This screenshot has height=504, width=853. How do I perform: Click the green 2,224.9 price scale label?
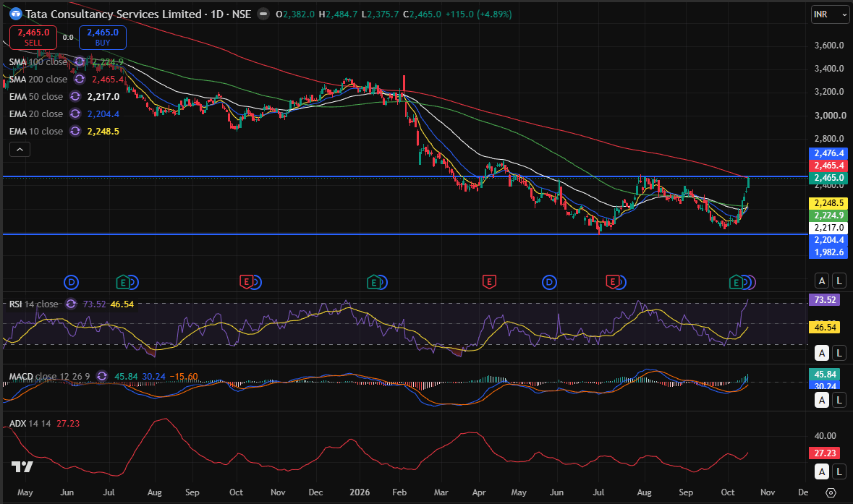point(828,215)
